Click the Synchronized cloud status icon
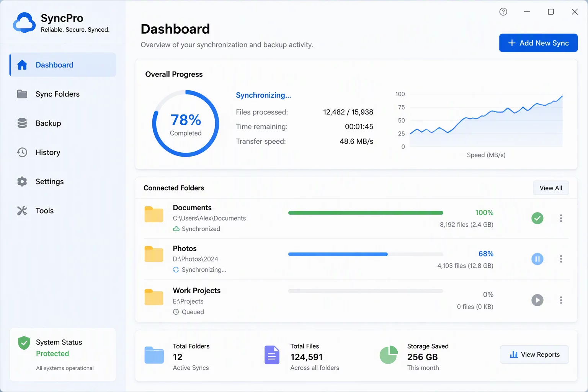Screen dimensions: 588x392 click(x=176, y=229)
